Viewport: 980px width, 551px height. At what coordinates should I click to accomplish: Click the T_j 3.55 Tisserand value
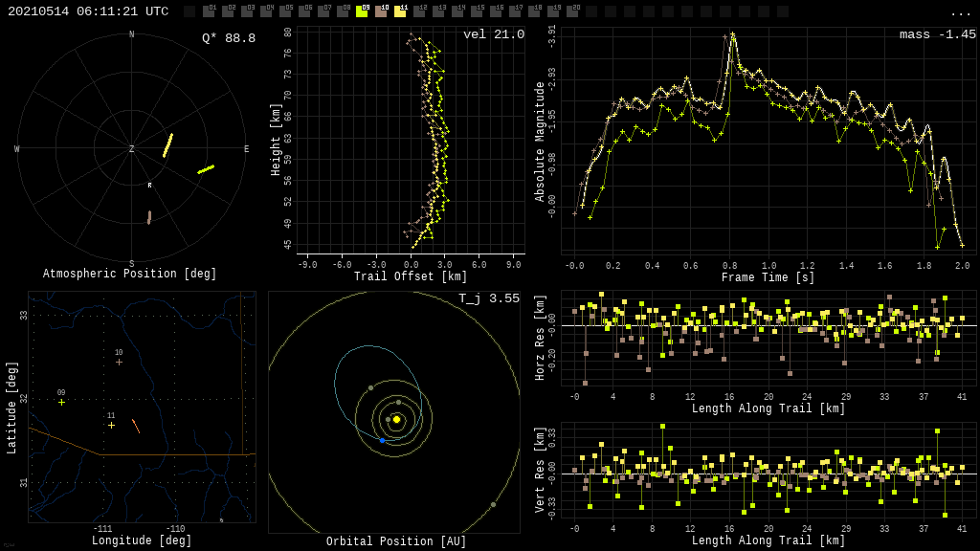tap(488, 298)
